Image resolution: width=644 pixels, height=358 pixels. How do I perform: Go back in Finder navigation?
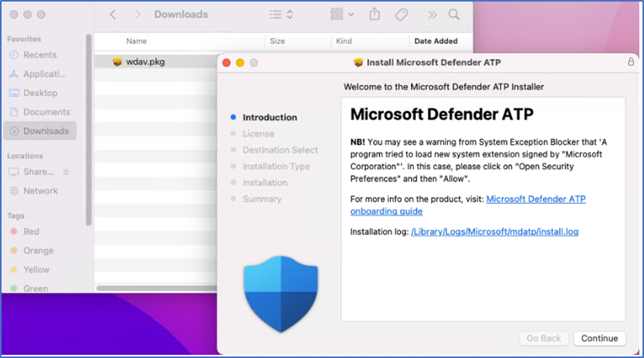[113, 15]
